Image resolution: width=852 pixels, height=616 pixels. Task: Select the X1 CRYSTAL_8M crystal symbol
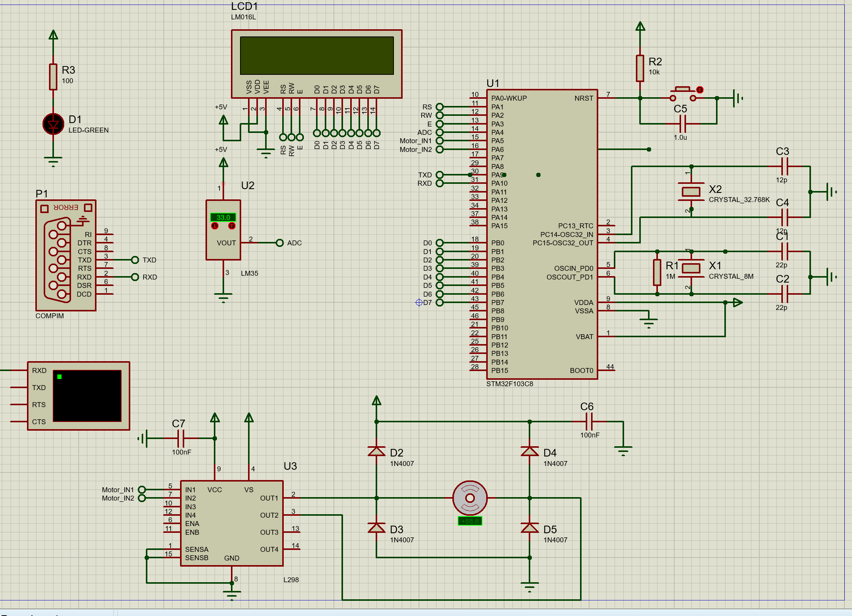pyautogui.click(x=691, y=268)
